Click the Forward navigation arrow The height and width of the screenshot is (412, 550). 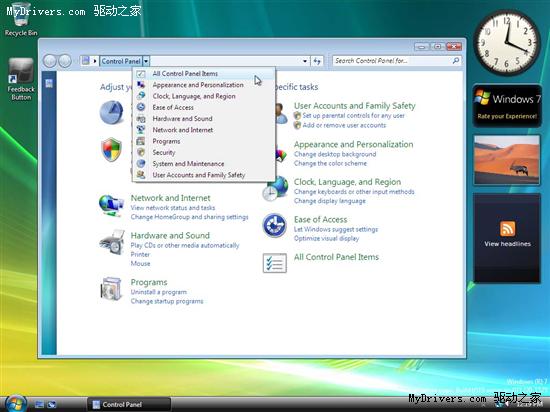coord(65,61)
